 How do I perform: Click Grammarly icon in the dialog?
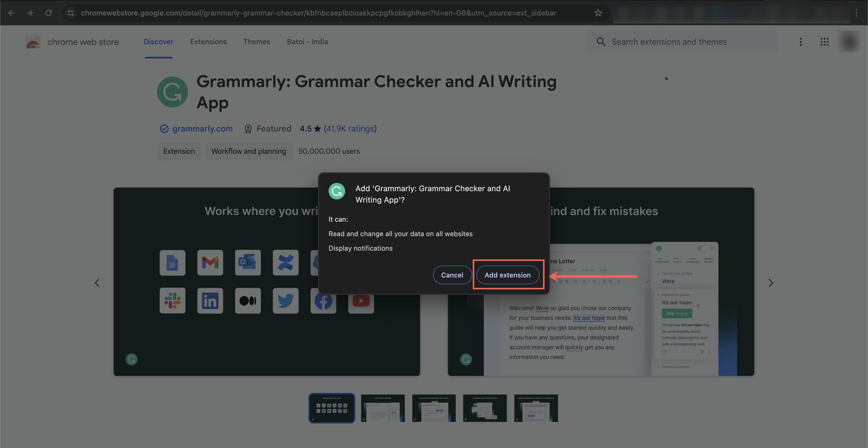(337, 191)
